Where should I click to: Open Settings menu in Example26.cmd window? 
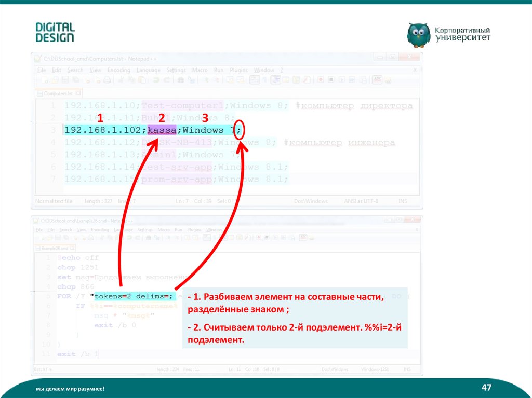coord(145,230)
